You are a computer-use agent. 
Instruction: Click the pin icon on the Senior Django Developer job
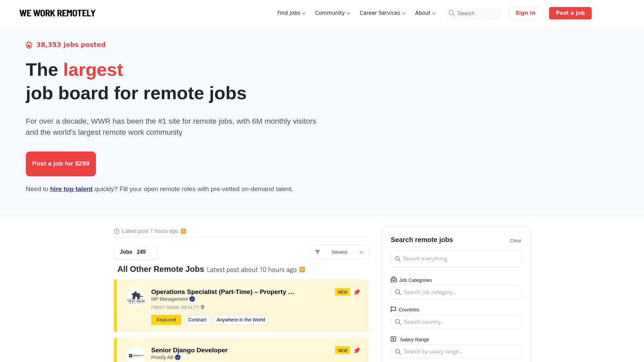point(357,350)
